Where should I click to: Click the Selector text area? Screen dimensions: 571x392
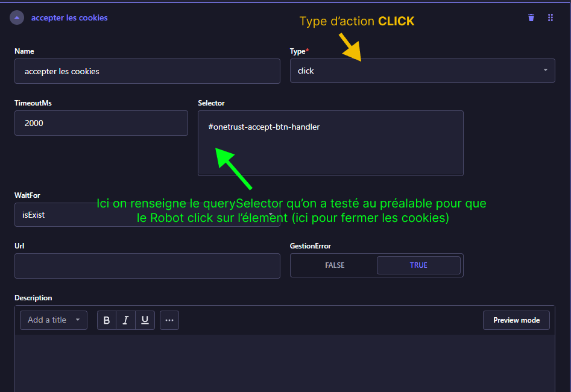[x=330, y=151]
